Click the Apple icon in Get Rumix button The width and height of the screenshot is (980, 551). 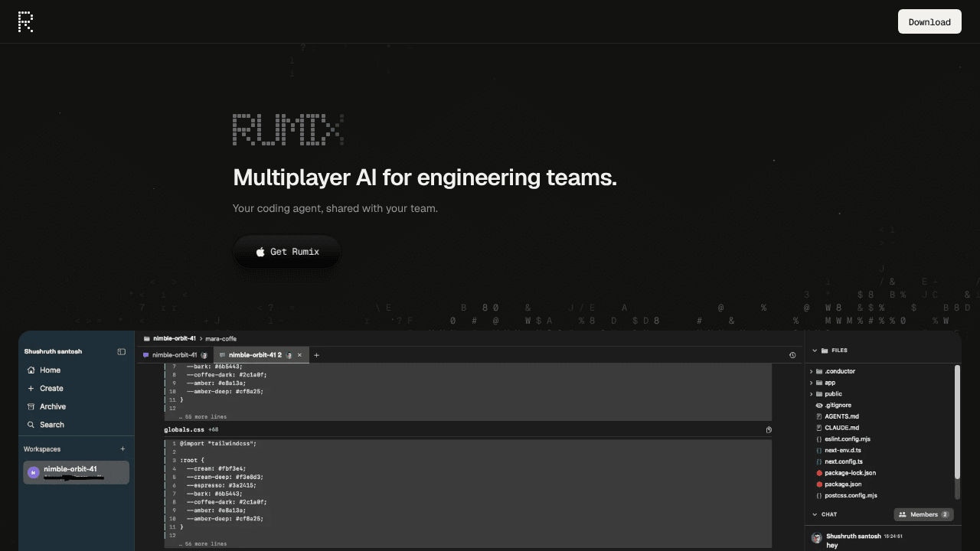click(260, 252)
